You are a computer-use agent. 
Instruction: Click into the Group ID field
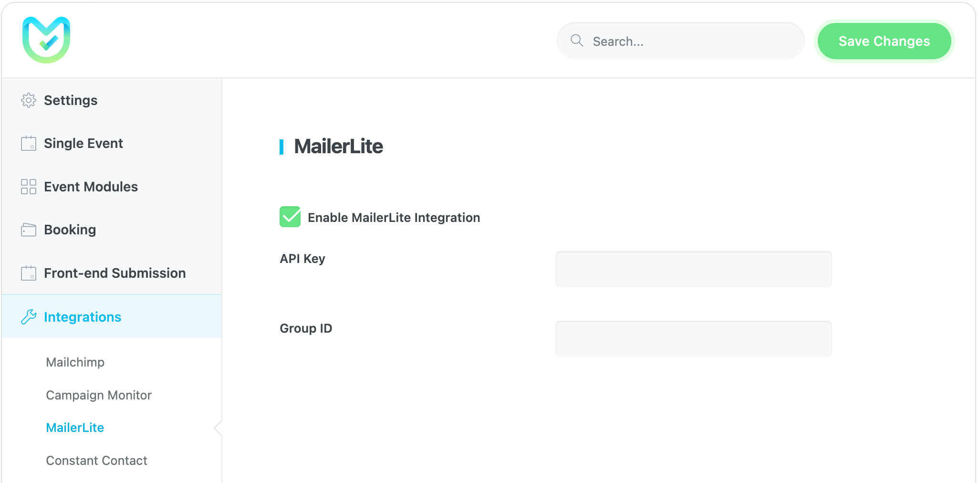click(693, 339)
